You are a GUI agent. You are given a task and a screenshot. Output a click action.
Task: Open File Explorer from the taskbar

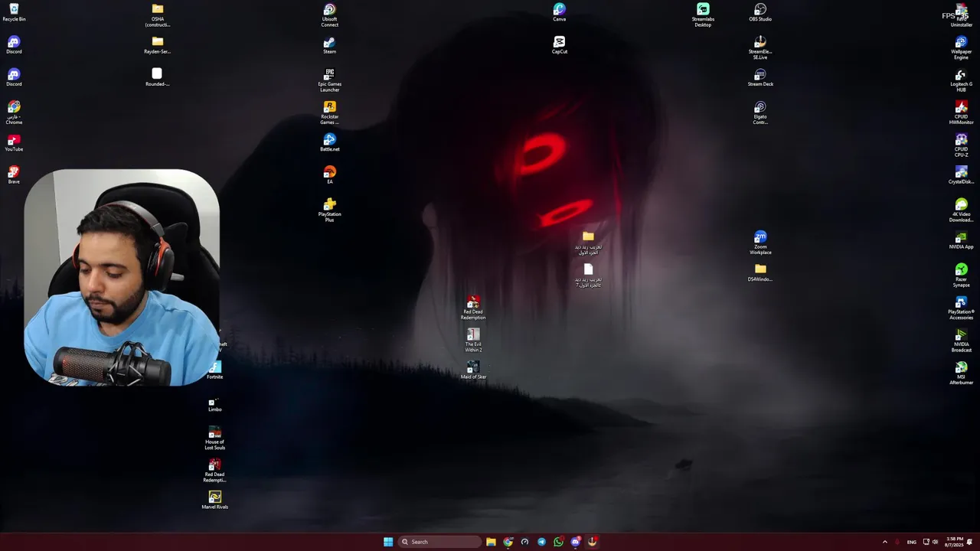tap(491, 542)
